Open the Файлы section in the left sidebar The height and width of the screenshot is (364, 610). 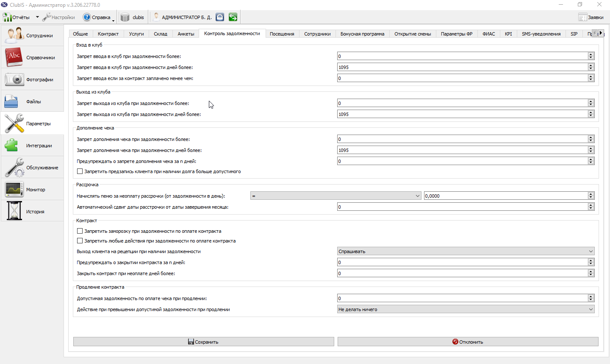(x=32, y=102)
